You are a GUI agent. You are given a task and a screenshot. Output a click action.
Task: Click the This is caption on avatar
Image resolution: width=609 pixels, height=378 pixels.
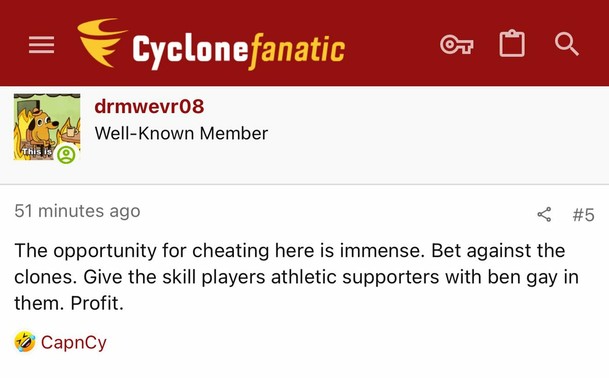tap(37, 152)
